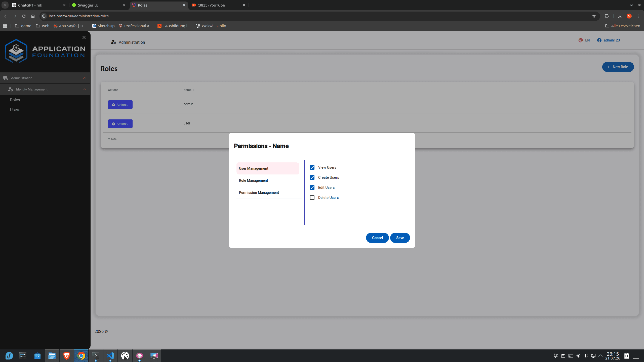644x362 pixels.
Task: Open the Wokwi bookmark
Action: point(213,26)
